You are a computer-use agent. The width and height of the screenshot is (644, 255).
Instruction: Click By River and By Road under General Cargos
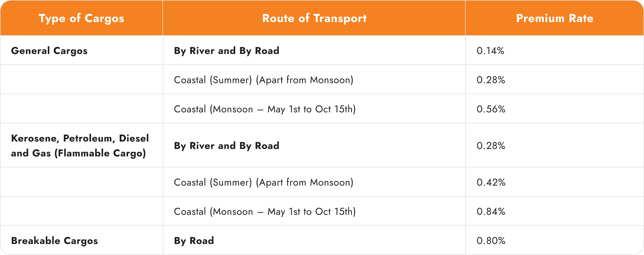coord(227,51)
